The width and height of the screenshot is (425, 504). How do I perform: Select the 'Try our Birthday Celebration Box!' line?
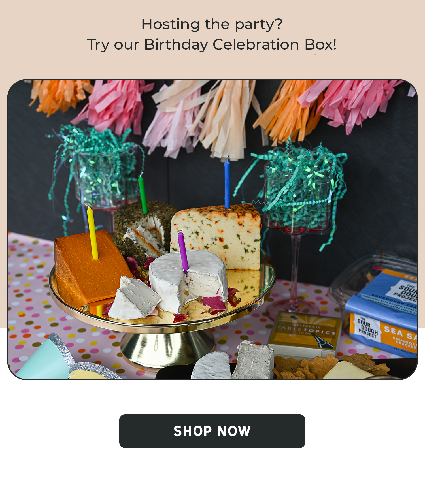[x=212, y=45]
